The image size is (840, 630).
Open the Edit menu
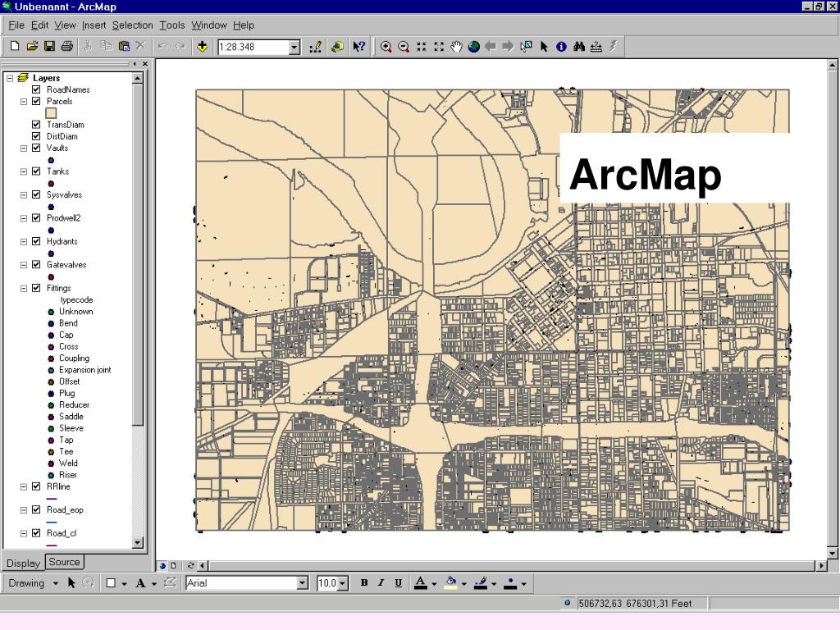coord(39,25)
